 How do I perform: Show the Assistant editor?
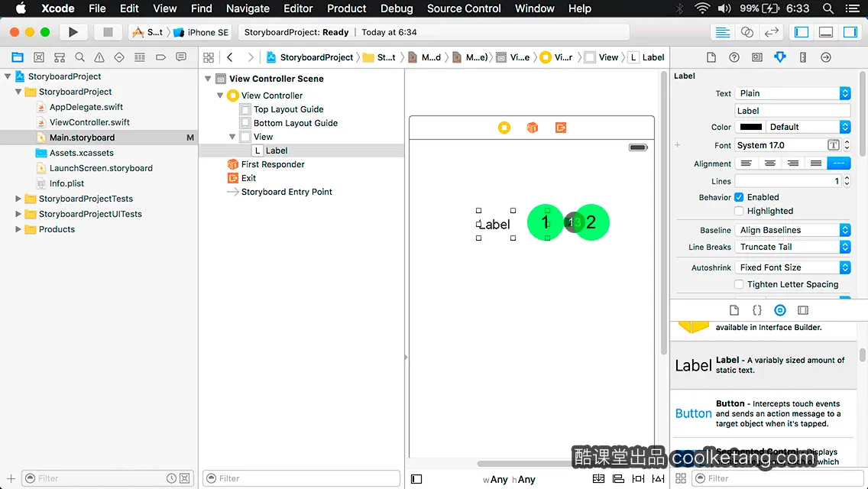tap(747, 32)
